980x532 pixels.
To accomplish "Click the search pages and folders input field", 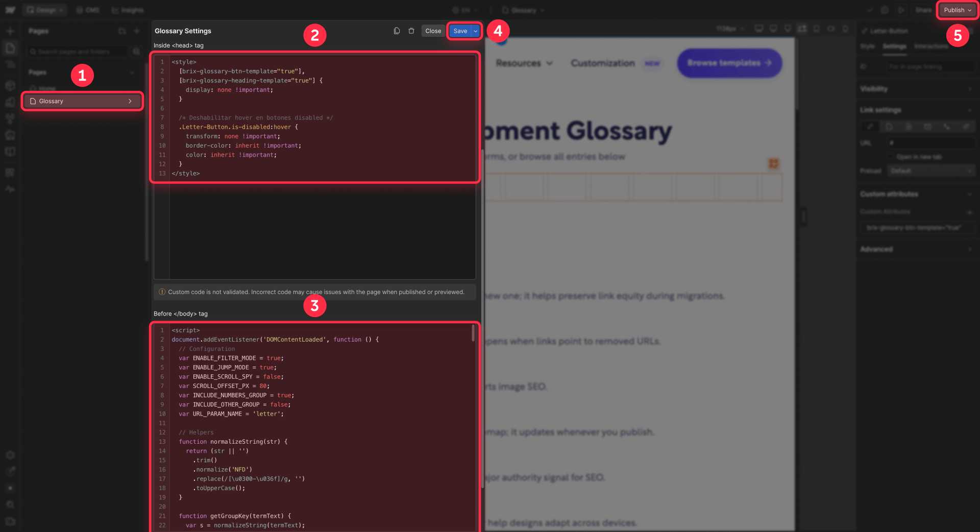I will [x=77, y=51].
